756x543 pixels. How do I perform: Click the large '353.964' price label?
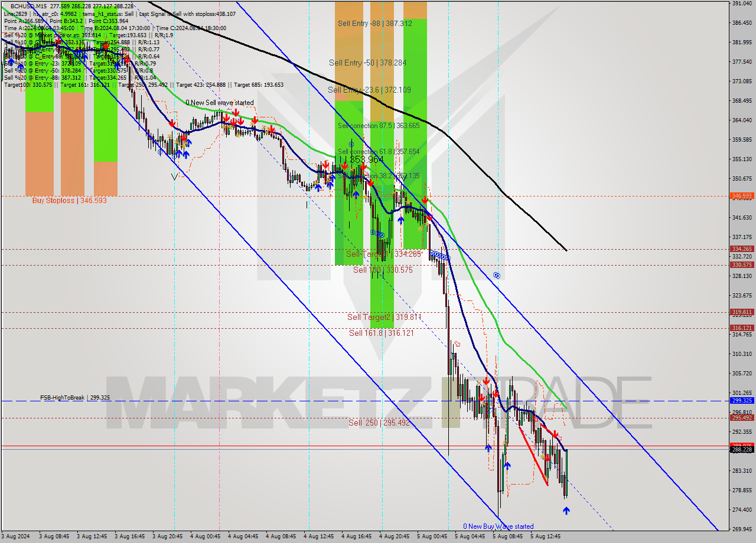(x=367, y=160)
